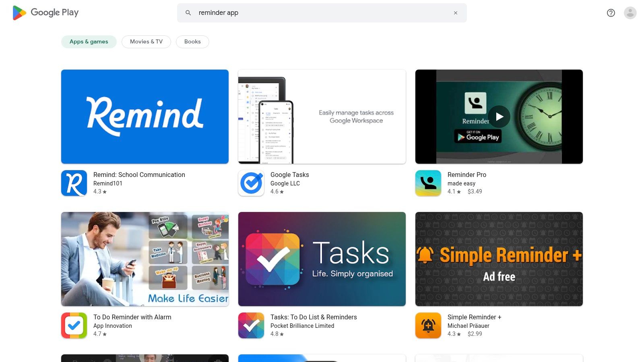Switch to the Movies & TV filter
This screenshot has width=644, height=362.
point(146,42)
